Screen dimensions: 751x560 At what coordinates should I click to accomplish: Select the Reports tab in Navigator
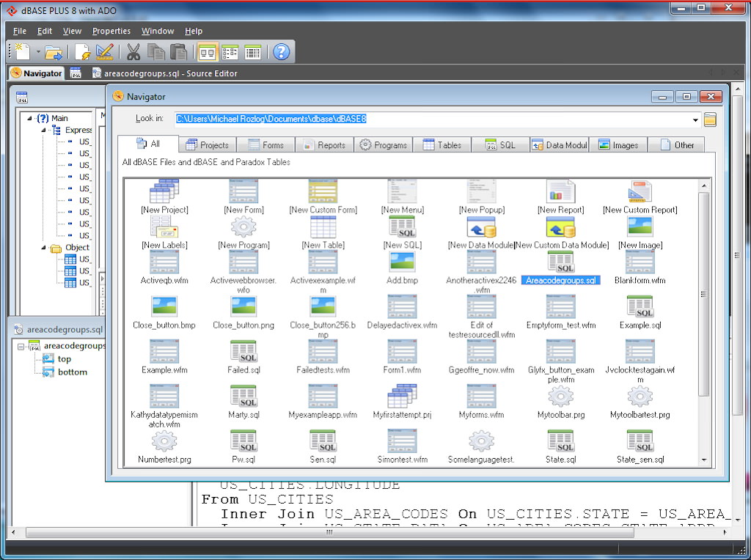coord(324,144)
